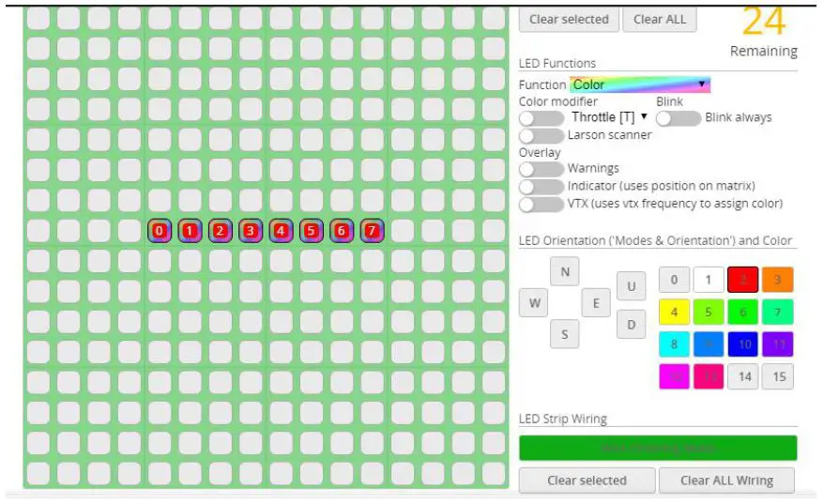Image resolution: width=824 pixels, height=504 pixels.
Task: Switch on the VTX overlay toggle
Action: [x=542, y=205]
